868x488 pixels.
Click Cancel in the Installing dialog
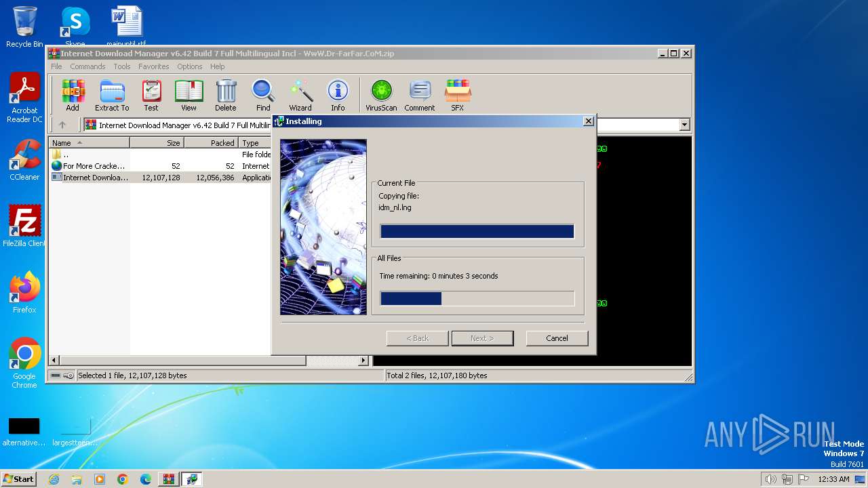[x=557, y=338]
